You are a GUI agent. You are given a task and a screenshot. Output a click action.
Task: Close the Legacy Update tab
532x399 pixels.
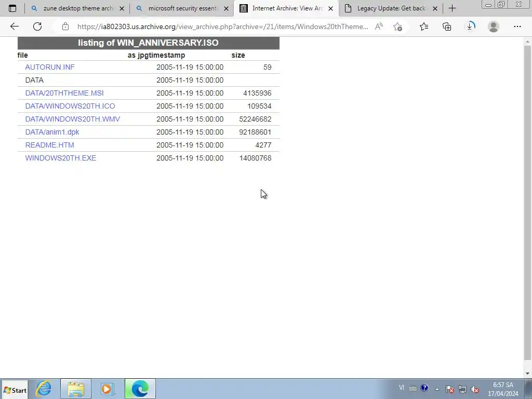coord(435,9)
